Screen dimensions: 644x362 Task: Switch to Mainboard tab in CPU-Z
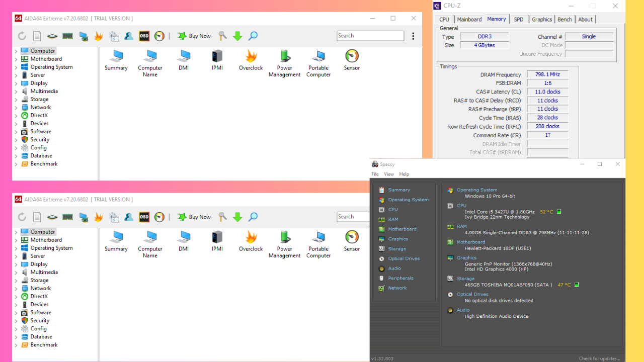point(469,20)
